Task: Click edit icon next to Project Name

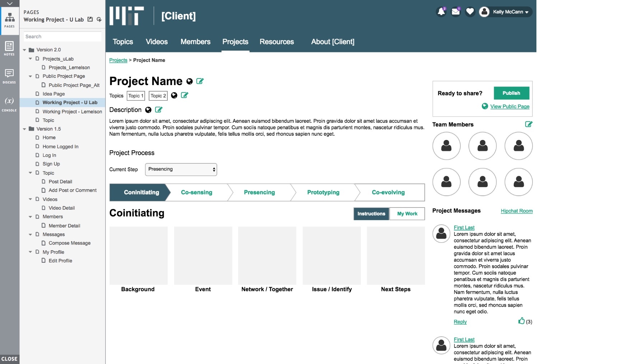Action: 200,81
